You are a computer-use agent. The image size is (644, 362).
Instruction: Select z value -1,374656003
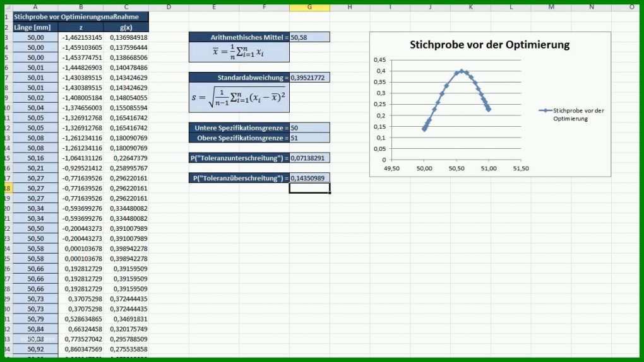(81, 108)
